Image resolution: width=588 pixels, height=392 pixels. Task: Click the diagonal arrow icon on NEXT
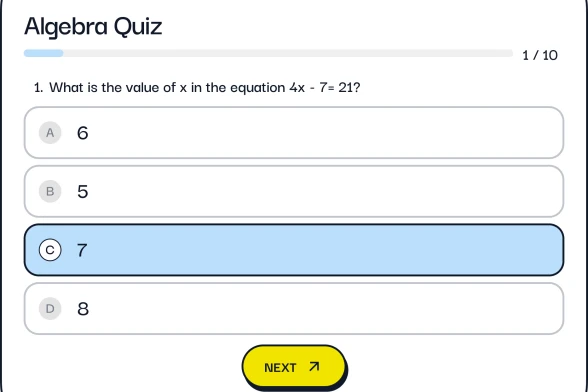[x=314, y=366]
